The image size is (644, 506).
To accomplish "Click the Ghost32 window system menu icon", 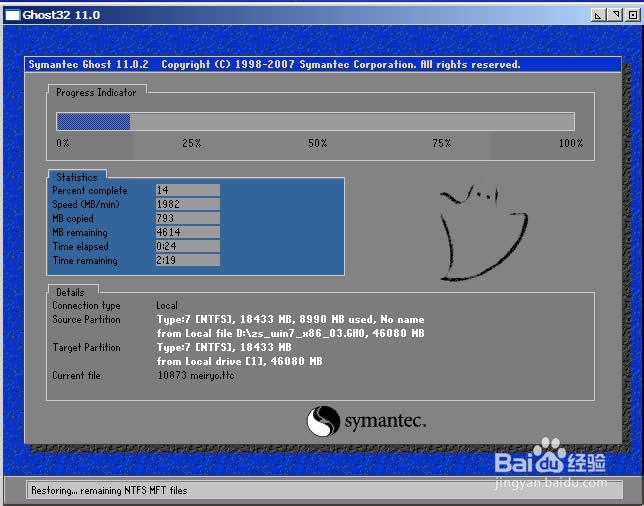I will click(x=12, y=15).
